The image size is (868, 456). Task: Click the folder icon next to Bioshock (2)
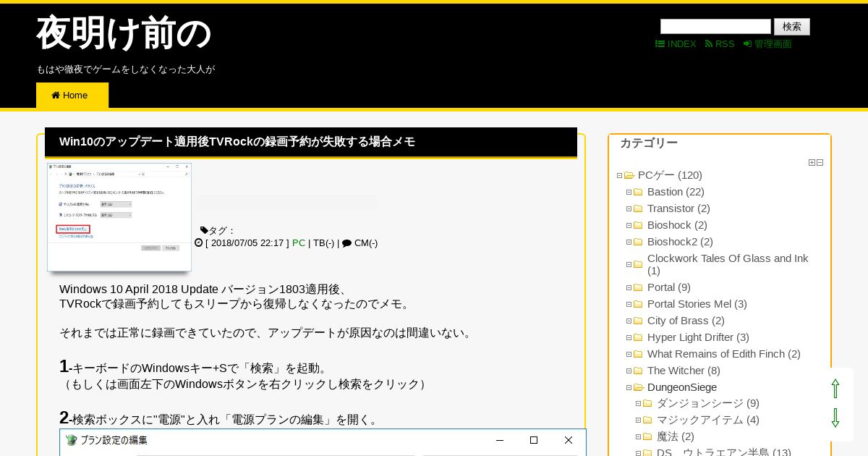(x=638, y=226)
